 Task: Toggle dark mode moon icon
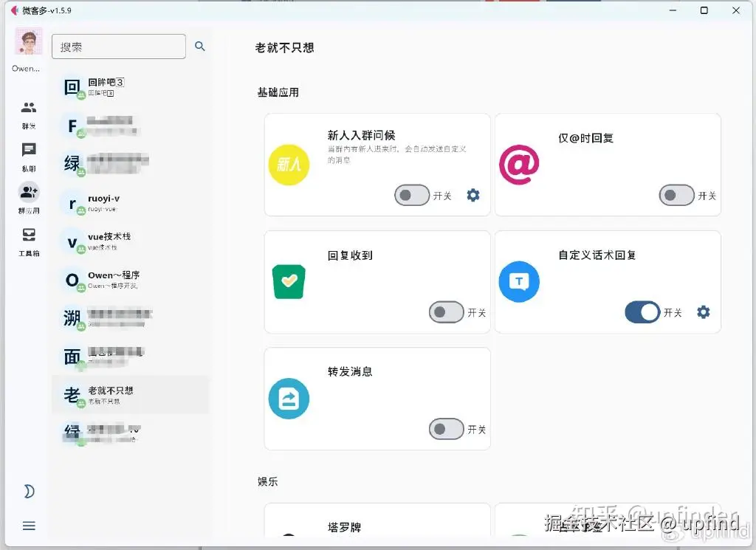29,491
